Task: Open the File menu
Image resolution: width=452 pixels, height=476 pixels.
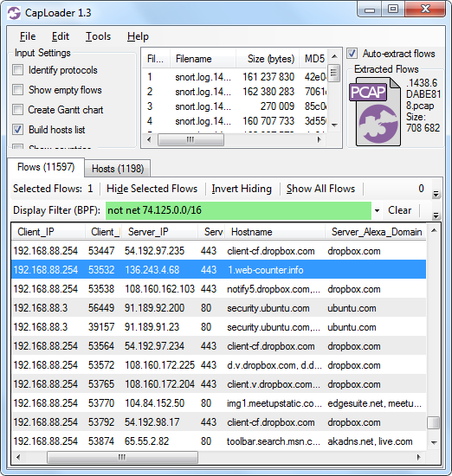Action: tap(28, 36)
